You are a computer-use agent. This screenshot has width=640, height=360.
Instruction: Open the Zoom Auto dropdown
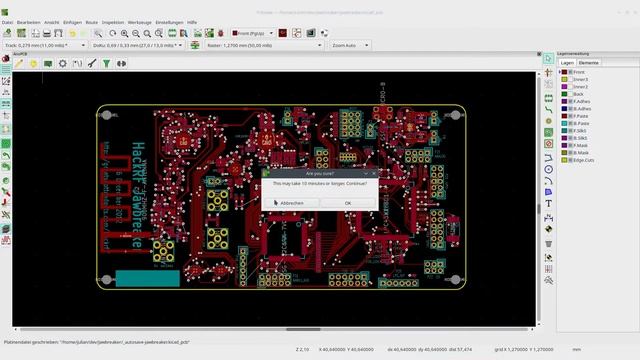(350, 45)
